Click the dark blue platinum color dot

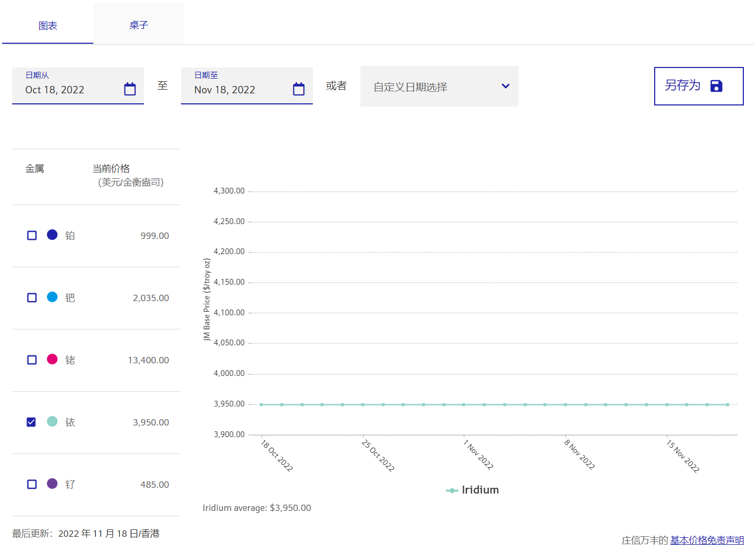point(52,235)
